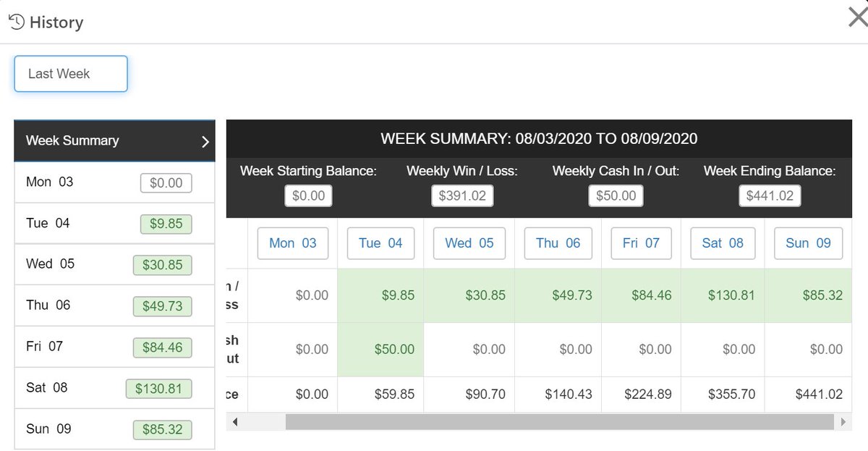
Task: Click the Week Starting Balance $0.00 value
Action: coord(309,195)
